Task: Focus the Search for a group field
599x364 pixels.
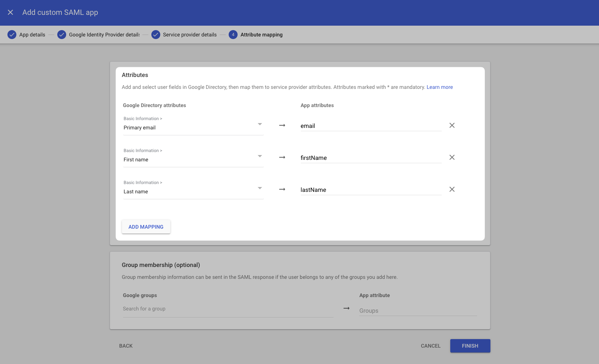Action: coord(228,309)
